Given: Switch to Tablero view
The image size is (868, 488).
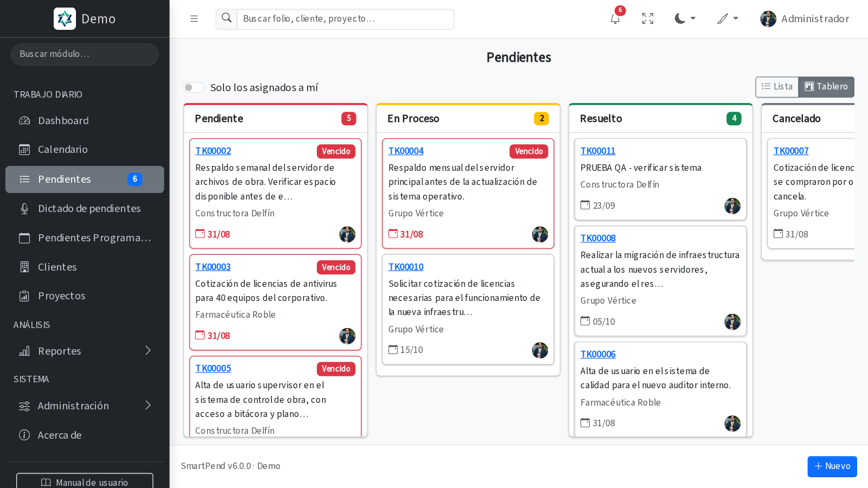Looking at the screenshot, I should click(x=826, y=87).
